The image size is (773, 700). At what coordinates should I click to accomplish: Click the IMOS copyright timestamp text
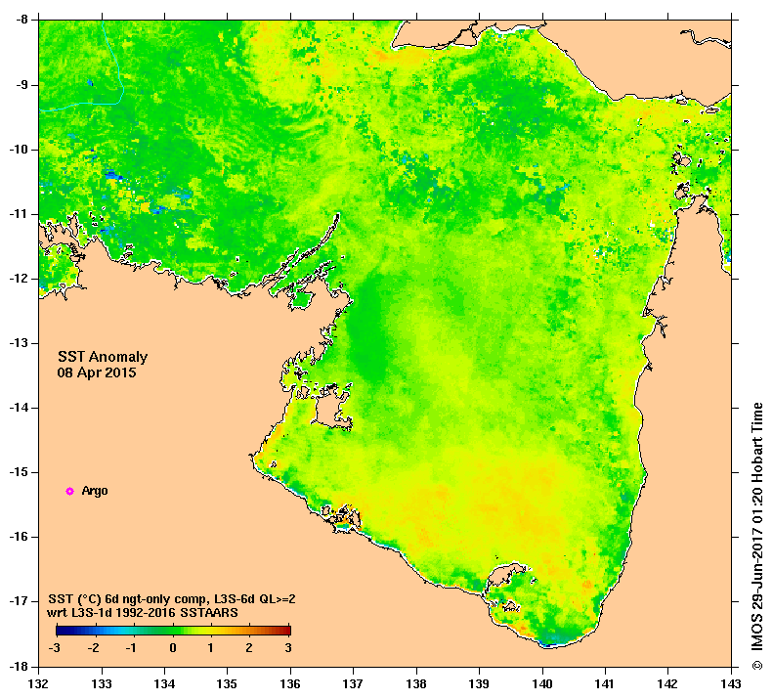(757, 536)
